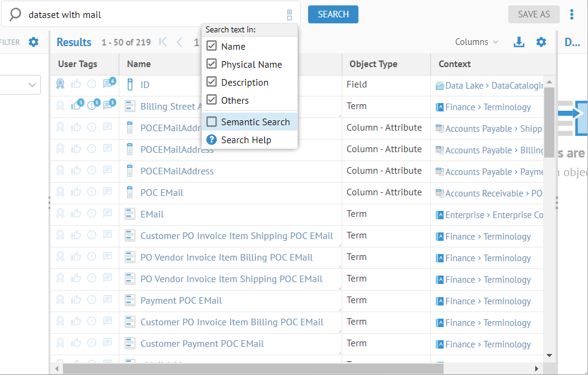Image resolution: width=588 pixels, height=375 pixels.
Task: Click thumbs-up icon on Billing Street row
Action: [76, 106]
